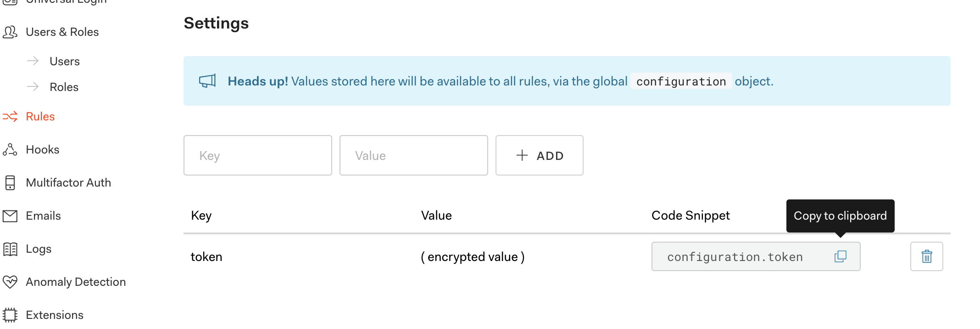The height and width of the screenshot is (329, 980).
Task: Click the copy to clipboard icon
Action: tap(840, 256)
